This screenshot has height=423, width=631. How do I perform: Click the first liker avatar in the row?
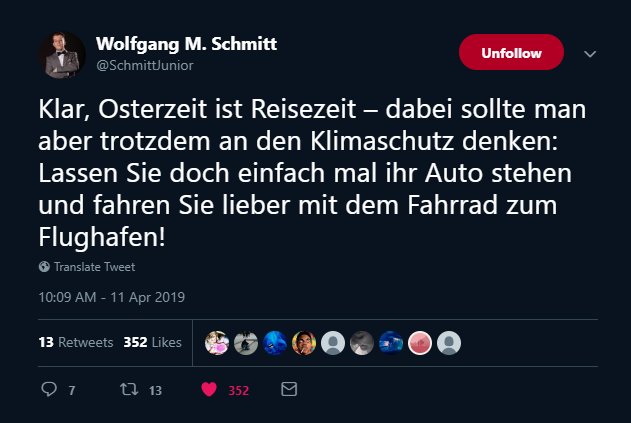tap(217, 343)
